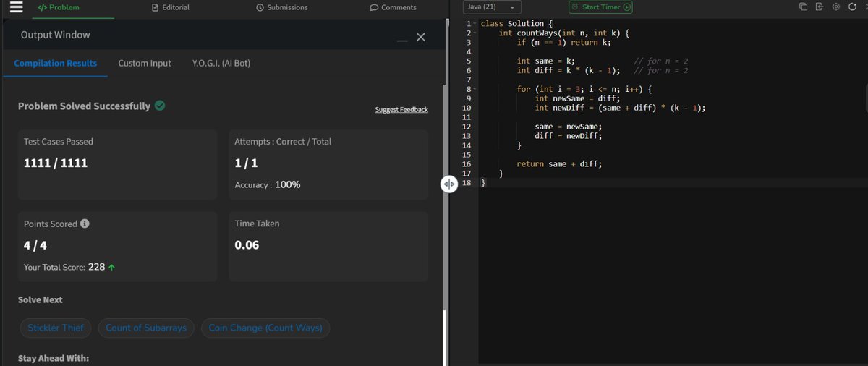This screenshot has width=868, height=366.
Task: Switch to Custom Input tab
Action: click(145, 63)
